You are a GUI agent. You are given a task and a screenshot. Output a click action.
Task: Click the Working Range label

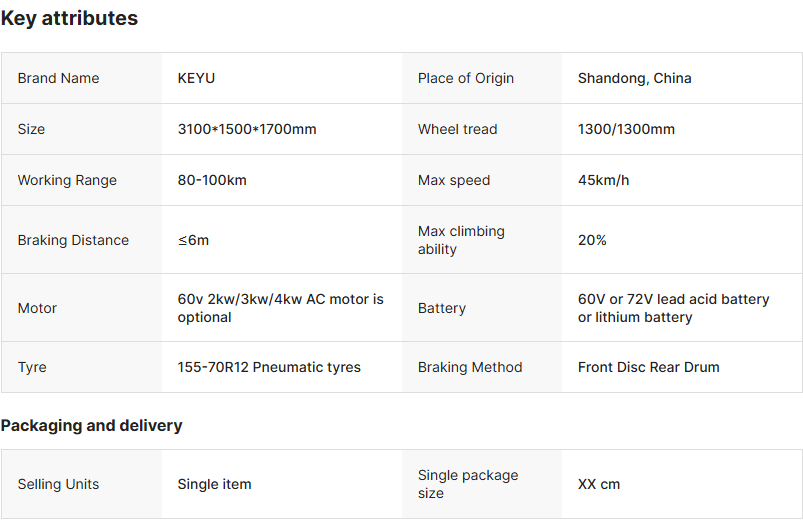[x=67, y=180]
